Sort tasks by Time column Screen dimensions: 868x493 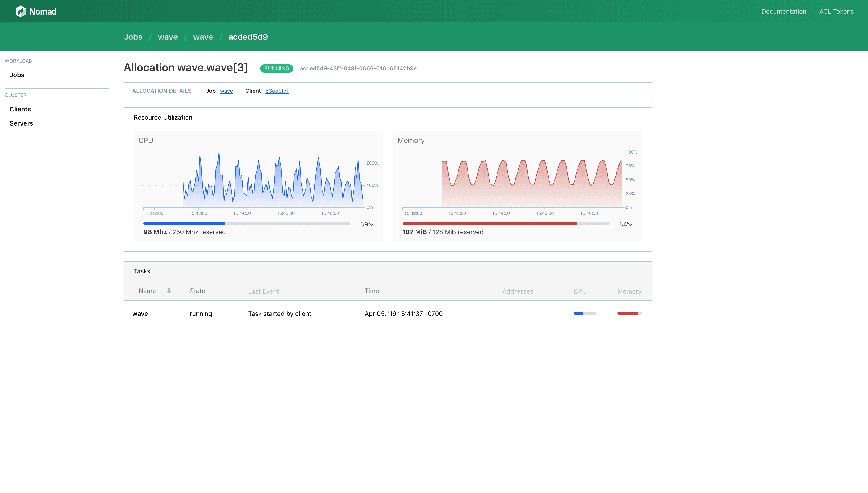371,291
